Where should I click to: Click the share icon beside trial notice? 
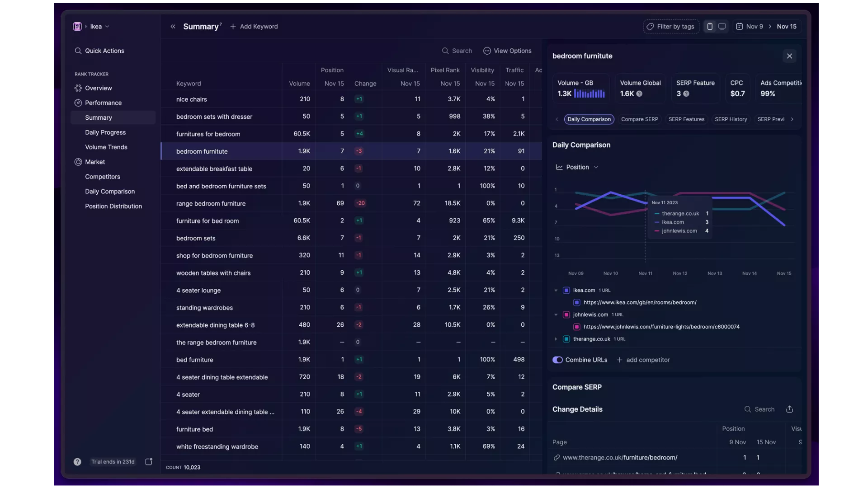[148, 462]
